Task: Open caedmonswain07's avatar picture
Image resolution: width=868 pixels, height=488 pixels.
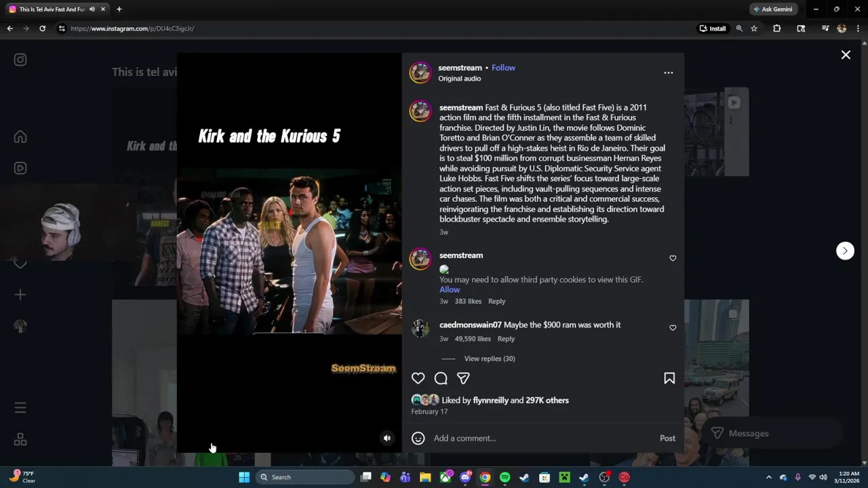Action: 420,329
